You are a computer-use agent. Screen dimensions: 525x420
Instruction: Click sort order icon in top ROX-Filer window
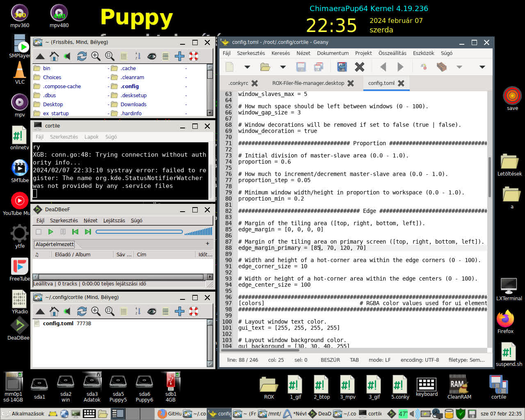[138, 56]
